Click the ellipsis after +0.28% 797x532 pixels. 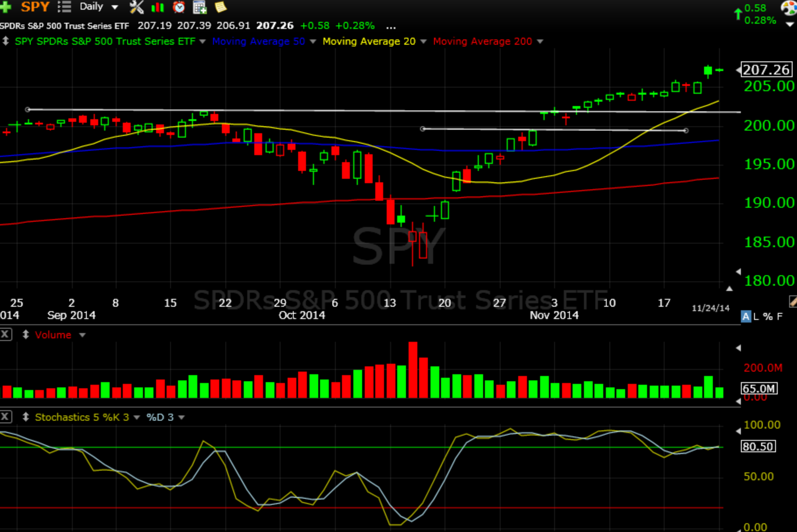(x=391, y=27)
